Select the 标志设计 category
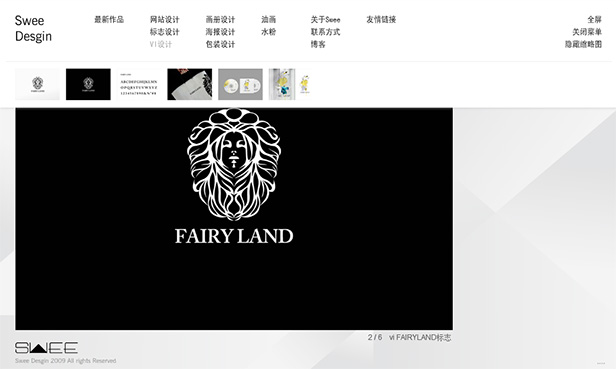The height and width of the screenshot is (369, 616). 165,32
